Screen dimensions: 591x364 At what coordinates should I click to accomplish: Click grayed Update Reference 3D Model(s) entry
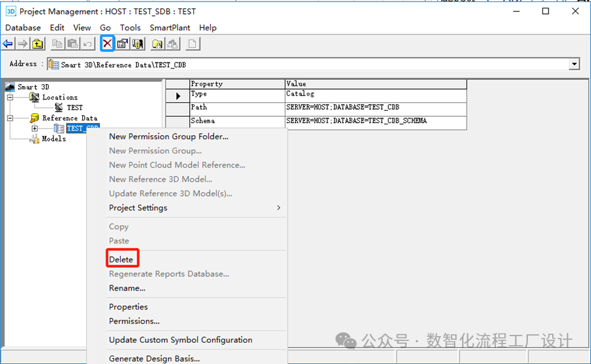[x=170, y=194]
